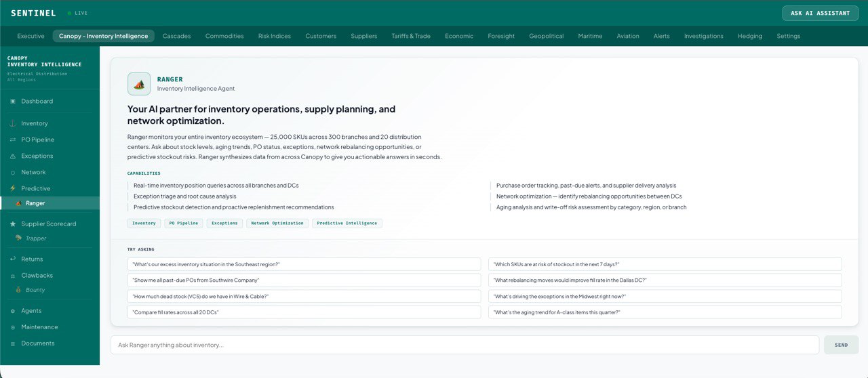Click the PO Pipeline arrows icon
Image resolution: width=868 pixels, height=378 pixels.
[13, 140]
